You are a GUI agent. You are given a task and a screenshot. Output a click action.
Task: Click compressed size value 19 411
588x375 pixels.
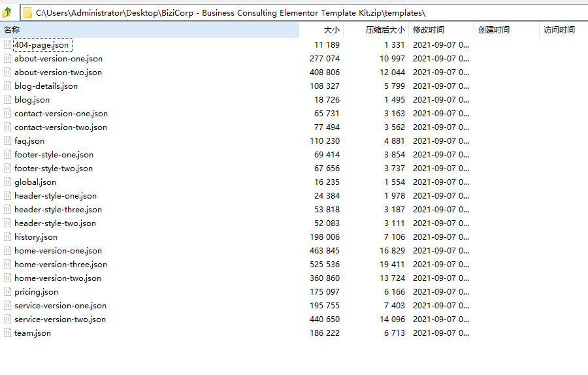pyautogui.click(x=392, y=265)
